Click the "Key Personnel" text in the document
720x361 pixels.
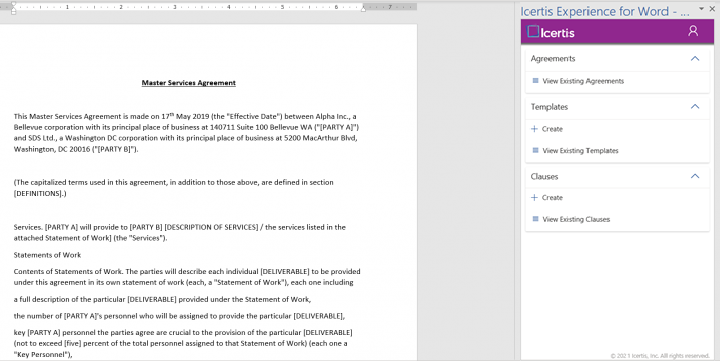tap(42, 355)
